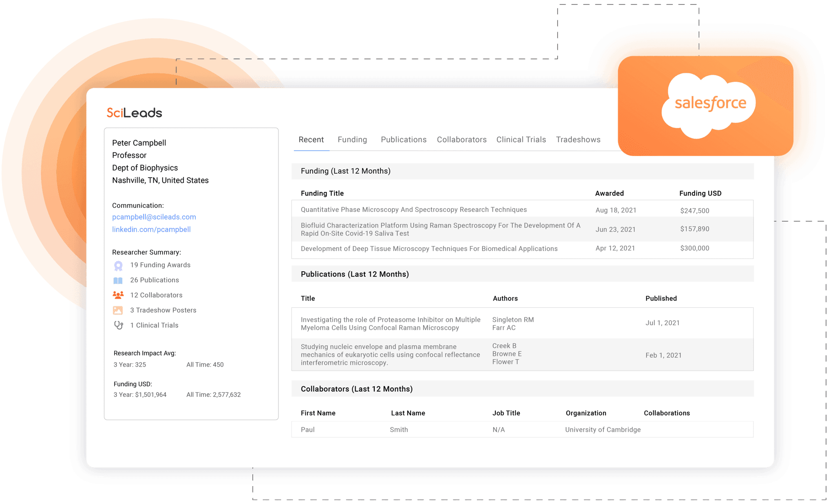Click the Funding Awards ribbon icon
Screen dimensions: 835x504
[x=118, y=266]
